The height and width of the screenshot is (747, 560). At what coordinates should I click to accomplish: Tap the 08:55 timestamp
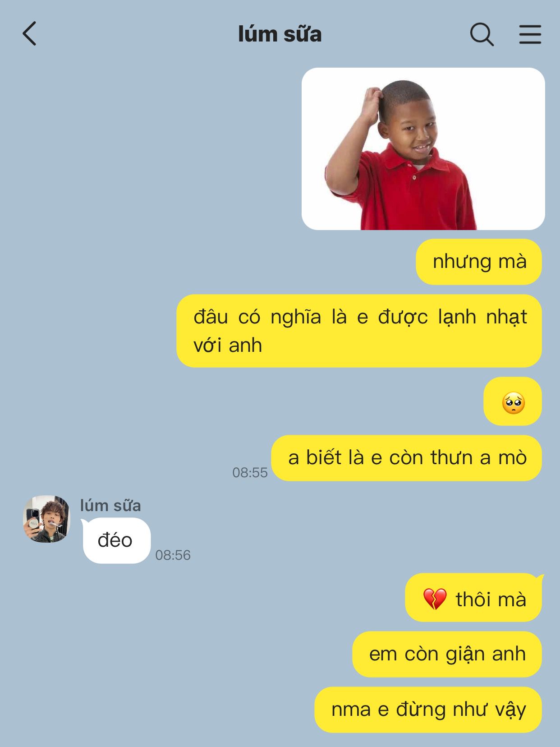[x=250, y=472]
